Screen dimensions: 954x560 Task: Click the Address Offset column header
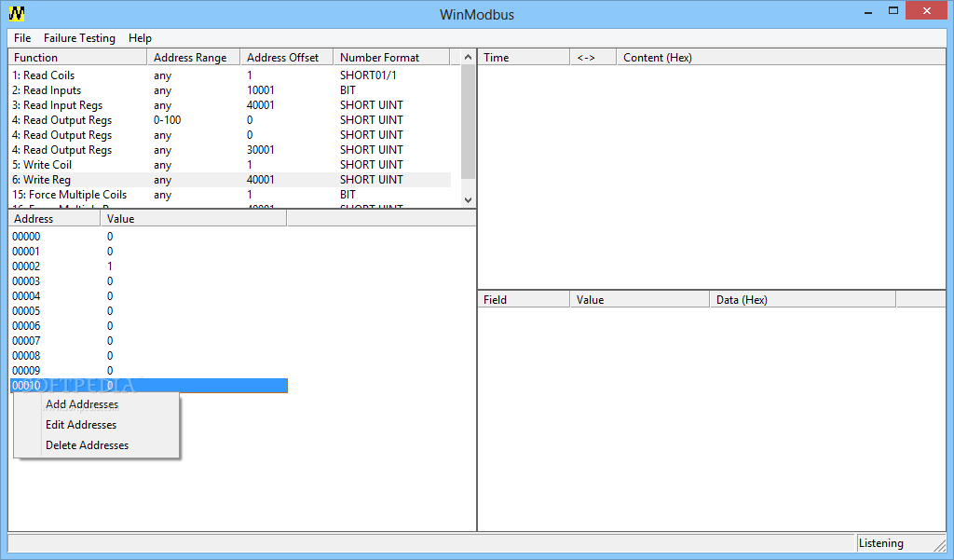pyautogui.click(x=287, y=57)
